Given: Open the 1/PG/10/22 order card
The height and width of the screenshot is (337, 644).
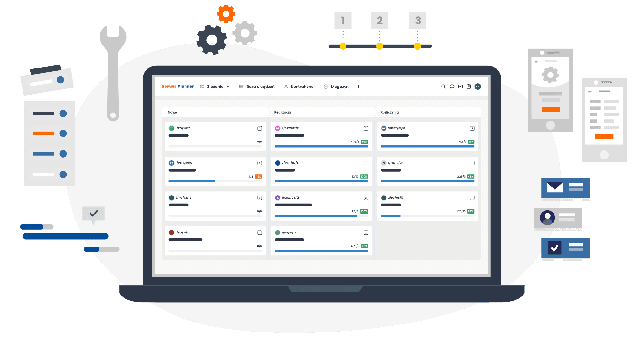Looking at the screenshot, I should point(428,171).
